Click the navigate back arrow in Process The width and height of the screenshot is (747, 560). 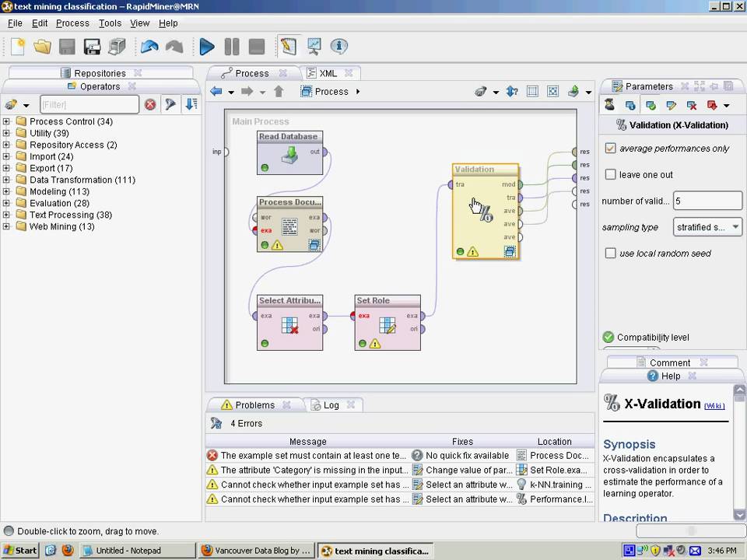(x=216, y=92)
